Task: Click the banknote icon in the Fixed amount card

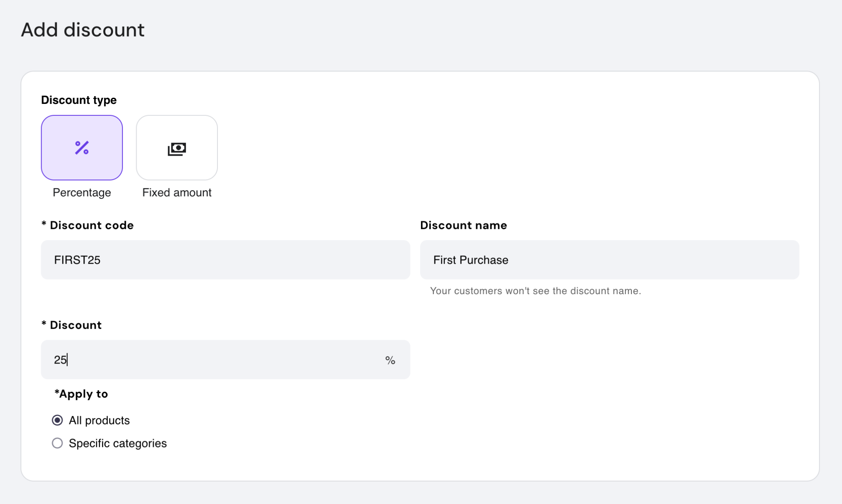Action: pos(177,148)
